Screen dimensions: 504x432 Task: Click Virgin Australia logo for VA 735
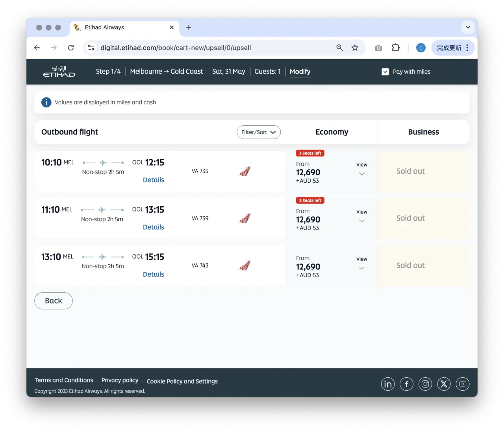pos(245,171)
